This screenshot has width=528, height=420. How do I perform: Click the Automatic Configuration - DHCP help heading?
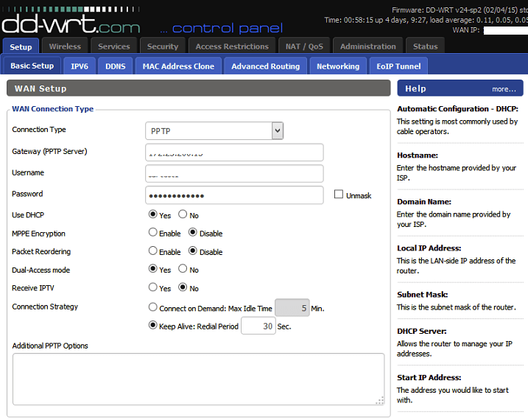pyautogui.click(x=457, y=109)
